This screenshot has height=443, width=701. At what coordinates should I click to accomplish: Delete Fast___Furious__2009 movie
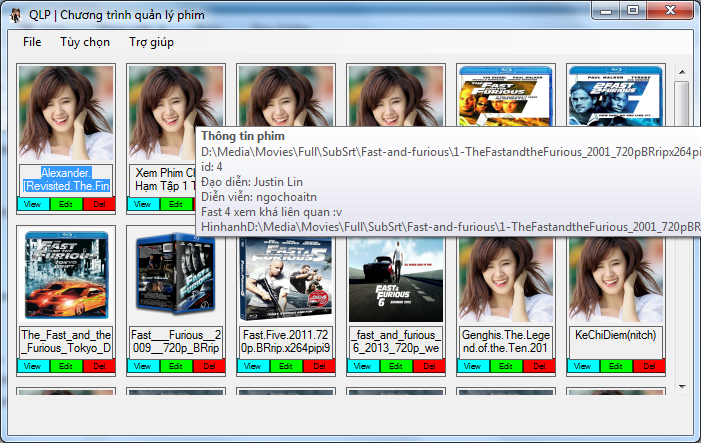click(209, 366)
